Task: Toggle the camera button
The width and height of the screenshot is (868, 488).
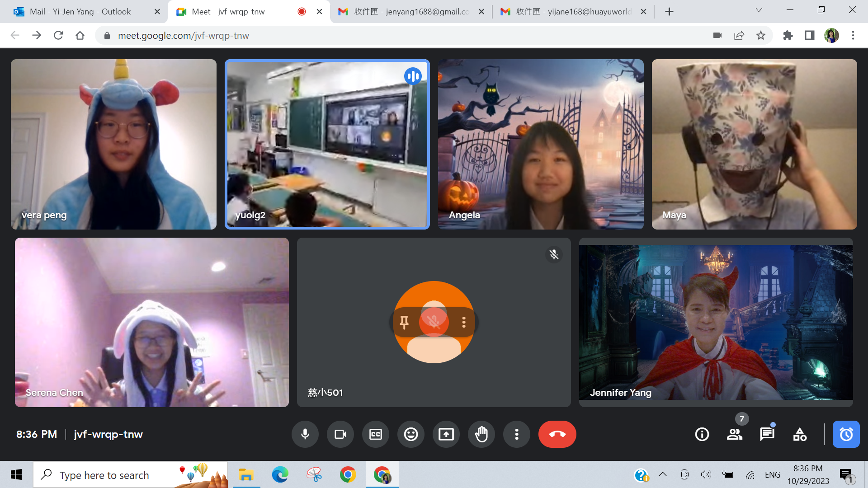Action: point(340,434)
